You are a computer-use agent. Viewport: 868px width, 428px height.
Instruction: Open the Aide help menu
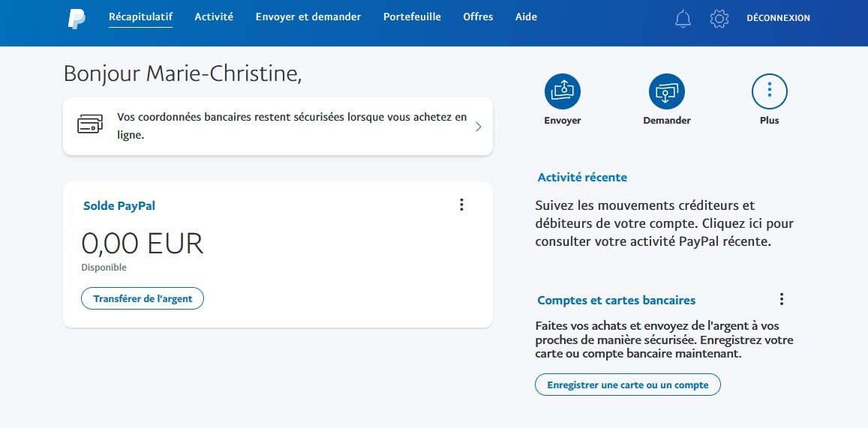527,16
